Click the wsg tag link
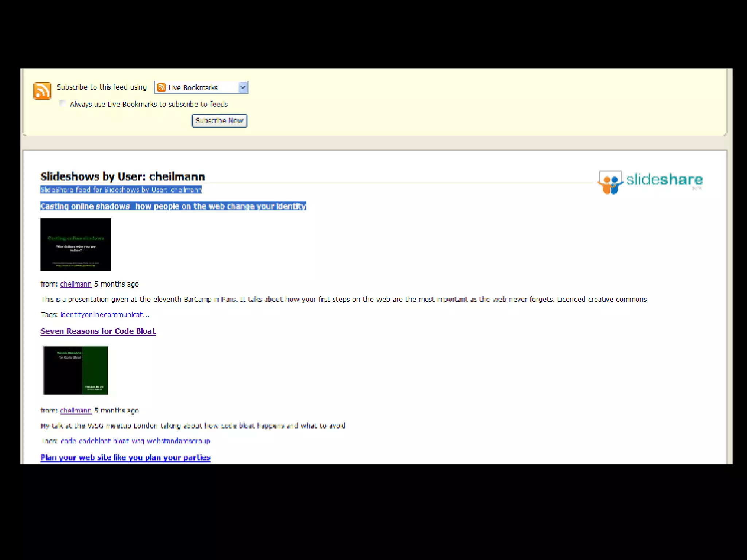Viewport: 747px width, 560px height. (x=138, y=441)
